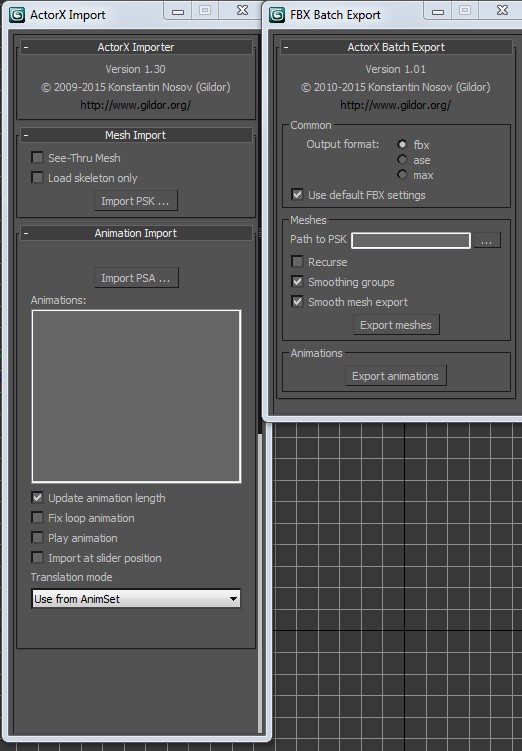The height and width of the screenshot is (751, 522).
Task: Click inside the Animations list box
Action: [x=136, y=397]
